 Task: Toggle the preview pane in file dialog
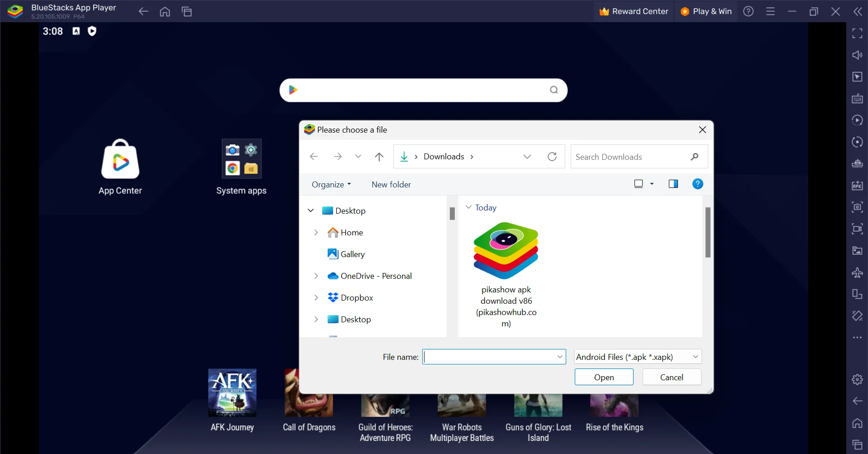pyautogui.click(x=673, y=184)
